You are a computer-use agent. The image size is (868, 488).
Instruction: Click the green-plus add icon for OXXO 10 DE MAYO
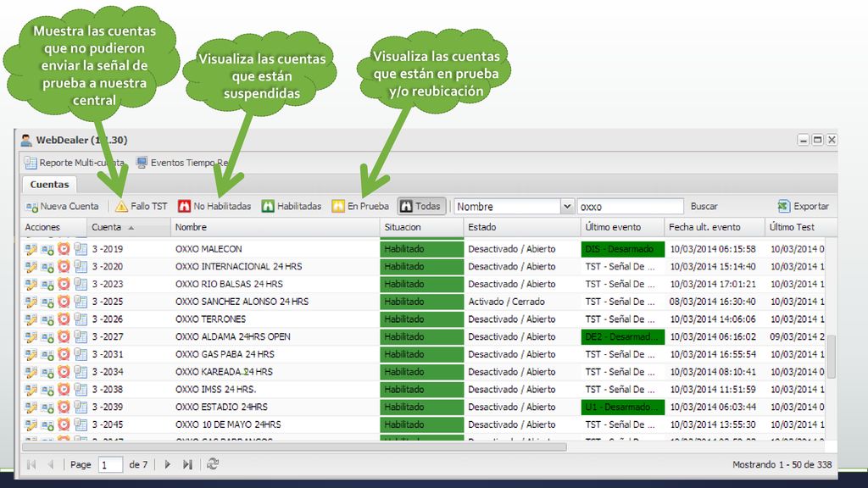tap(47, 425)
